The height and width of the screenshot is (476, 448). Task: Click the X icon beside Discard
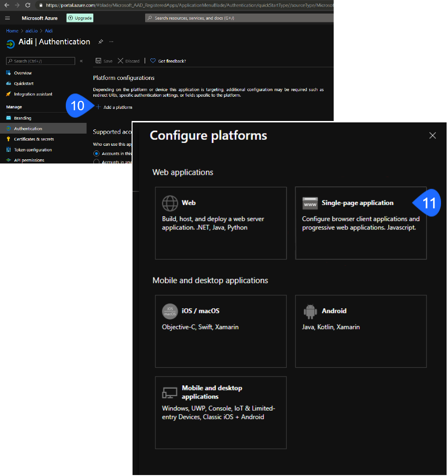coord(120,61)
